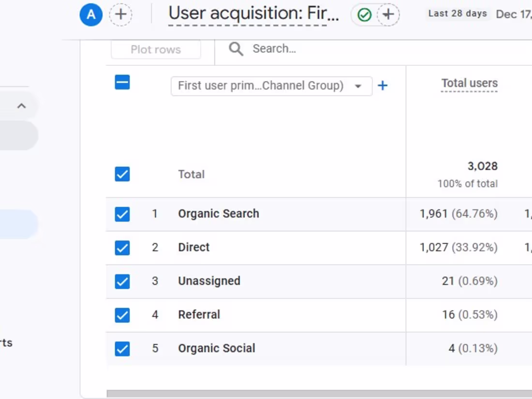Add a secondary dimension with the blue plus icon

click(383, 86)
